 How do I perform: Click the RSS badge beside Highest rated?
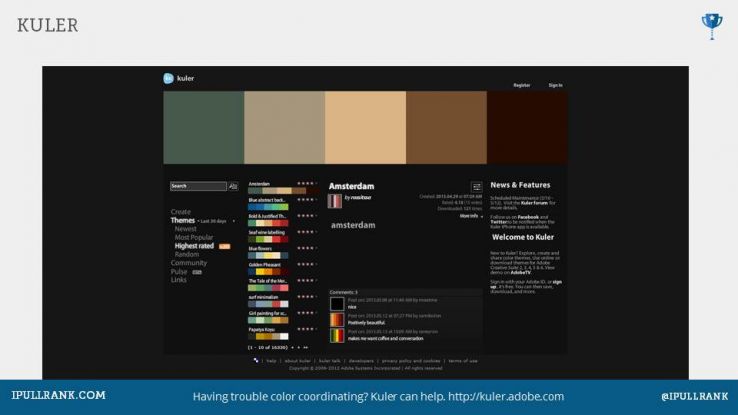[225, 245]
